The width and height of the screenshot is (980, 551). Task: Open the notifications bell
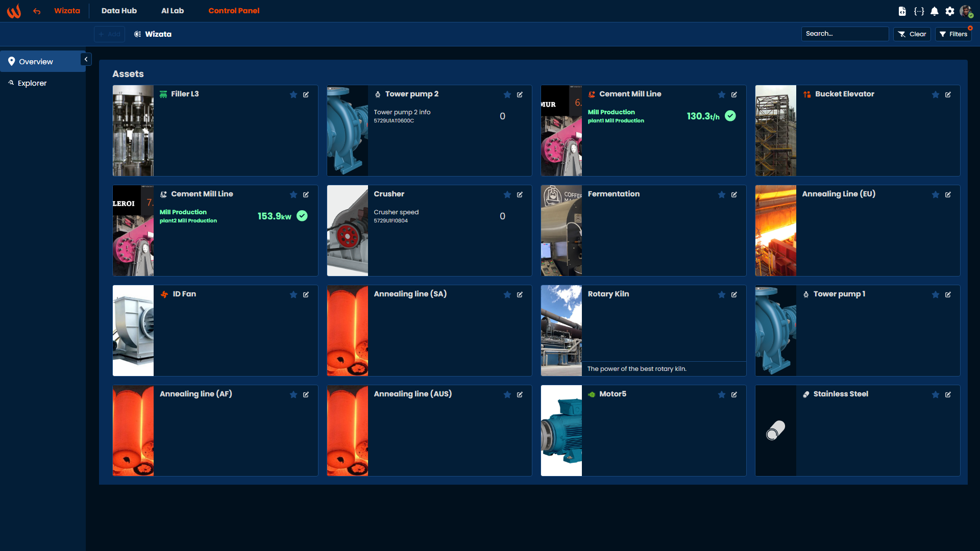pyautogui.click(x=935, y=11)
